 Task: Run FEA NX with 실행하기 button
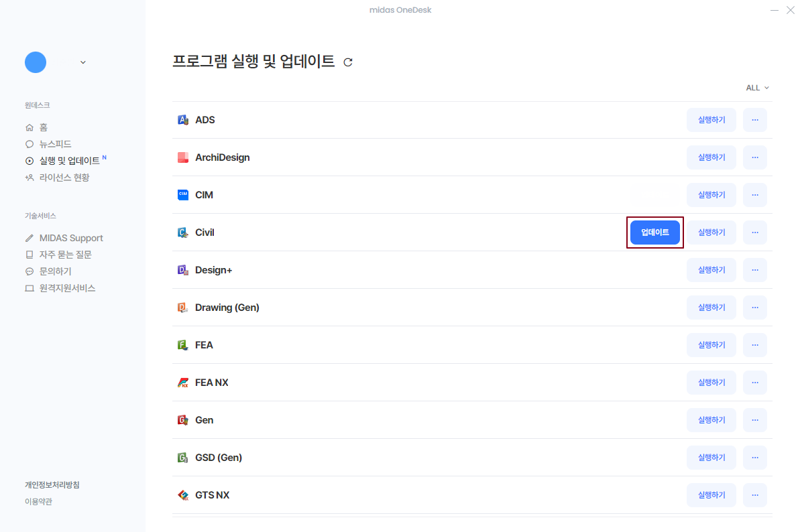tap(711, 383)
